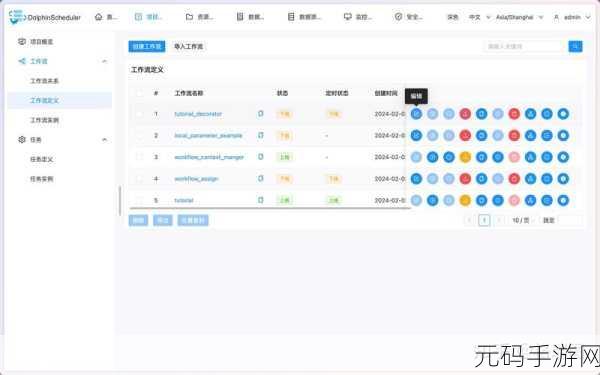Click the red online icon in row 2

(465, 135)
